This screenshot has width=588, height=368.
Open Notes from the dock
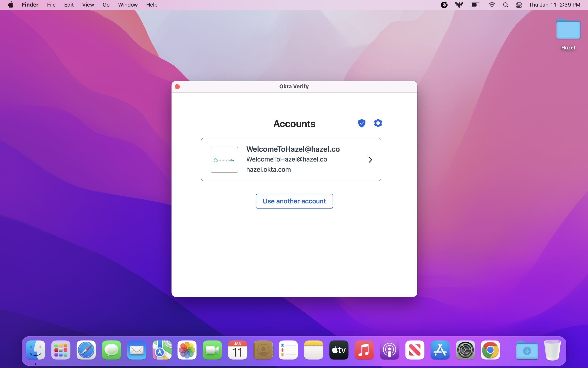[x=314, y=350]
